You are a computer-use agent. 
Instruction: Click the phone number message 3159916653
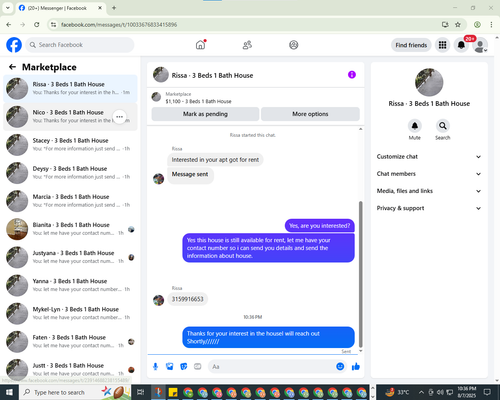(187, 299)
